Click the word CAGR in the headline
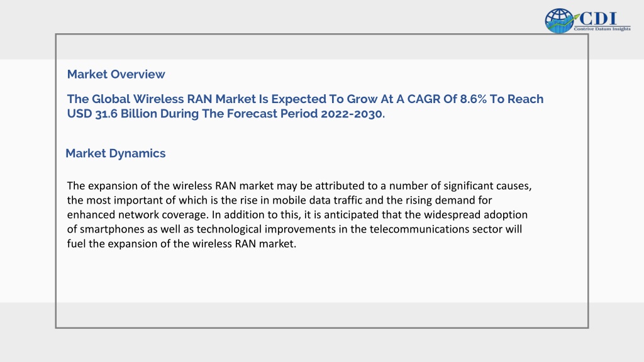644x362 pixels. [x=423, y=99]
